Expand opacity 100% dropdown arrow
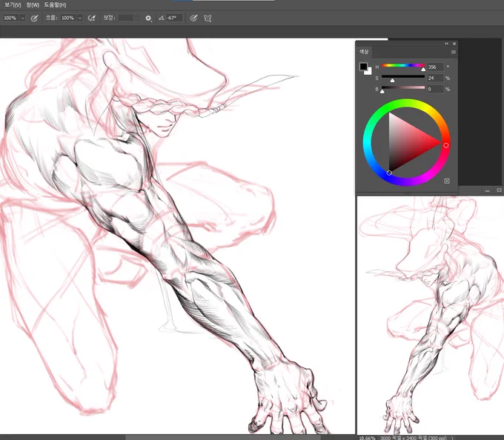 (22, 18)
